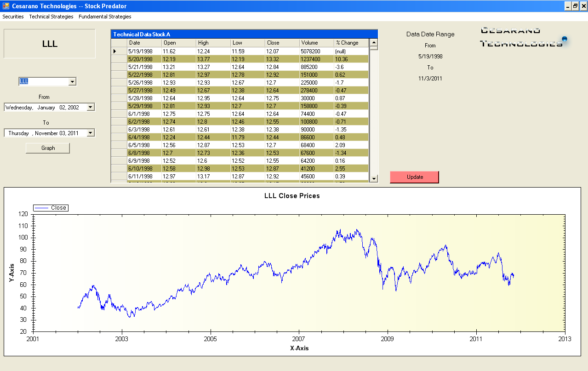Click the month January in From date field

[x=46, y=108]
